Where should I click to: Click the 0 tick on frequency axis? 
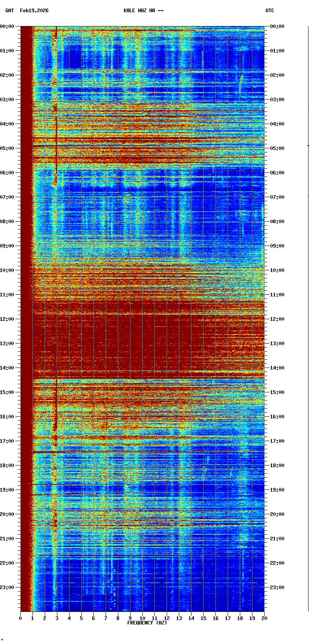20,618
